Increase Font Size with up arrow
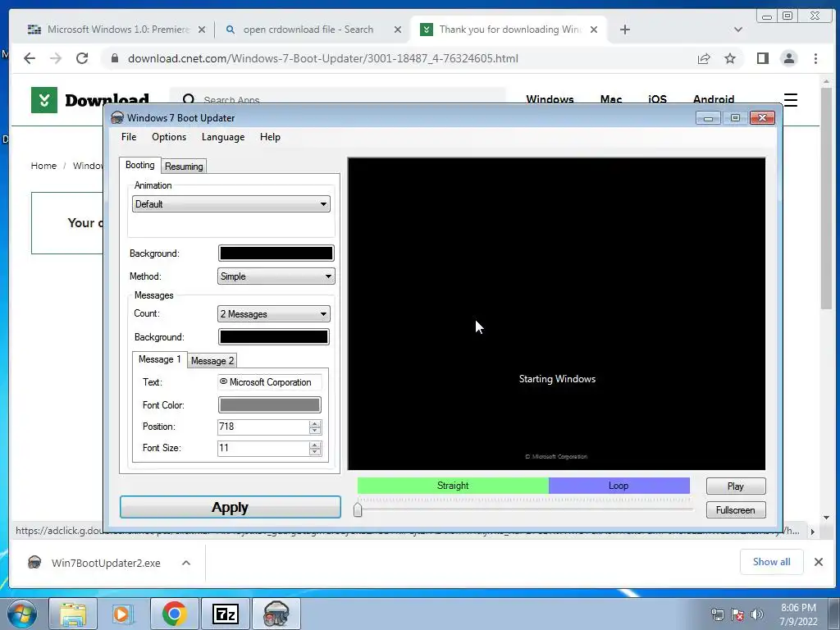Screen dimensions: 840x630 click(315, 445)
